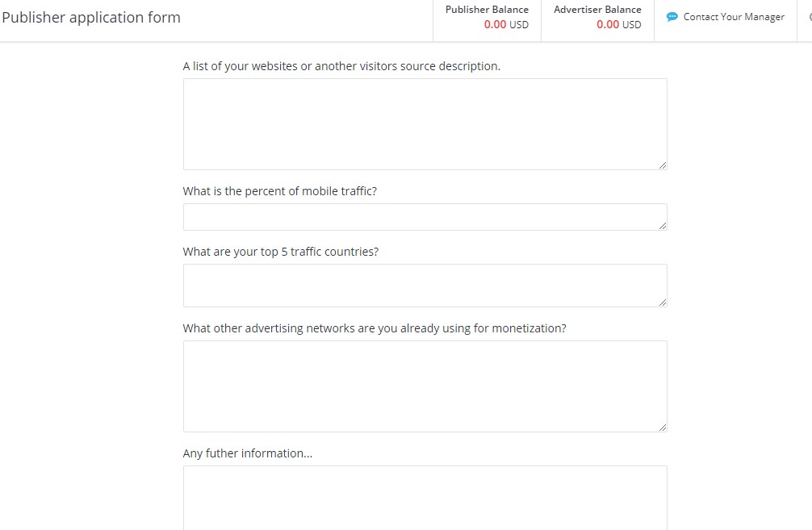The width and height of the screenshot is (812, 530).
Task: Click the Publisher Balance 0.00 USD amount
Action: click(x=506, y=24)
